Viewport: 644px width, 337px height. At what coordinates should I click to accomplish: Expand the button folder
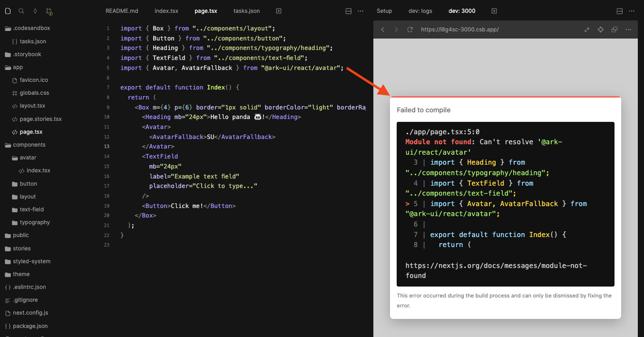click(29, 183)
